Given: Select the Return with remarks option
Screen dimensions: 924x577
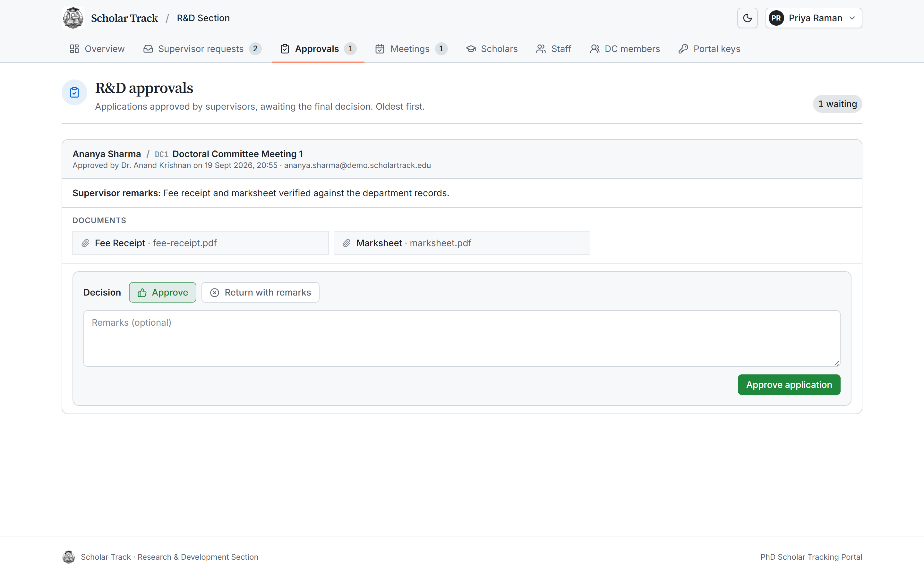Looking at the screenshot, I should pyautogui.click(x=261, y=292).
